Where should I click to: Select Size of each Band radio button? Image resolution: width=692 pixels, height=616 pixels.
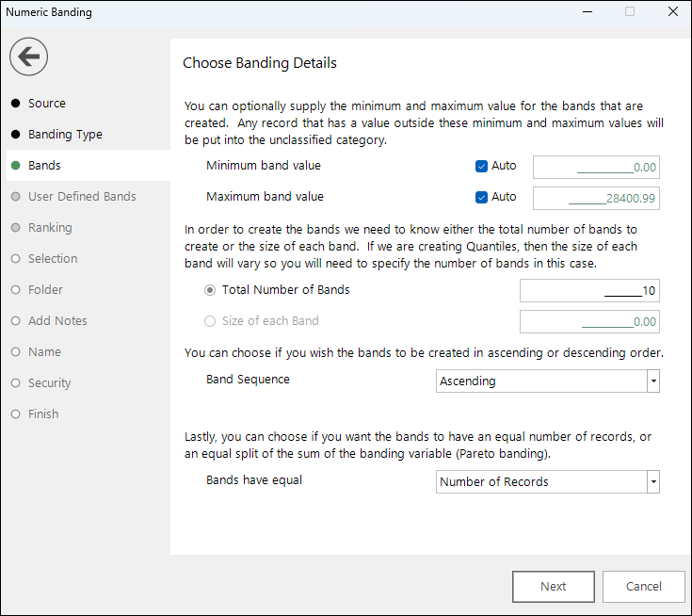coord(210,321)
